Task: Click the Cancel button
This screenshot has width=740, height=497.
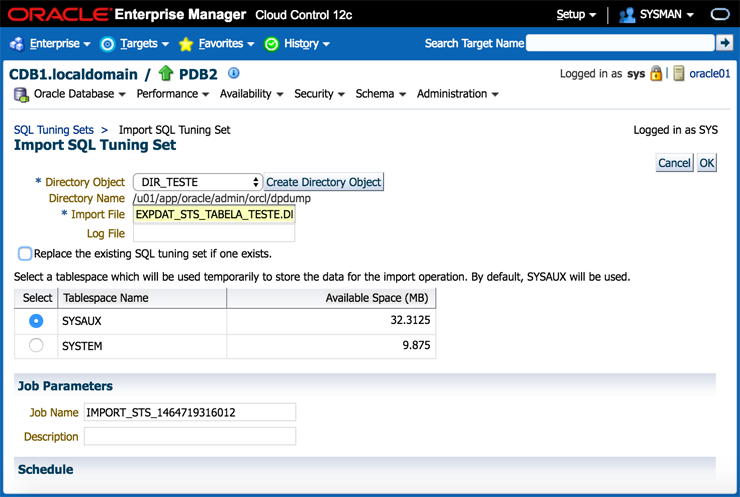Action: click(674, 163)
